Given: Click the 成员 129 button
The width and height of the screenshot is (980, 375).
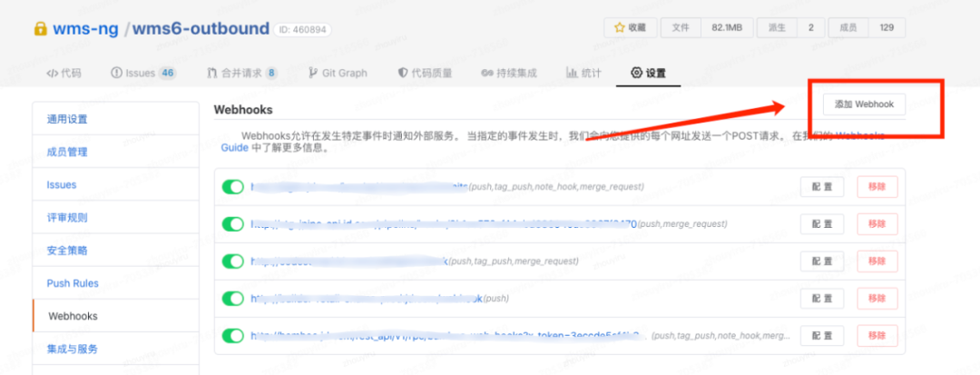Looking at the screenshot, I should coord(867,27).
